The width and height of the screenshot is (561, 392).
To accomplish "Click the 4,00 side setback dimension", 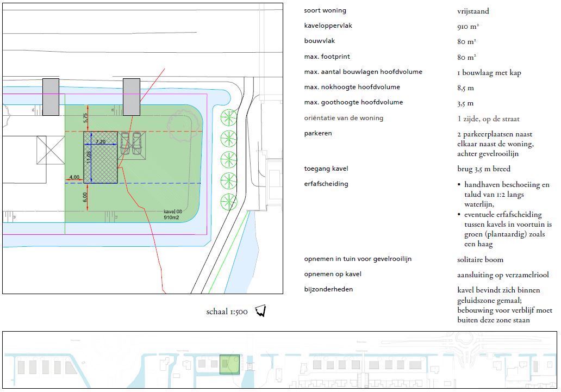I will click(x=74, y=177).
